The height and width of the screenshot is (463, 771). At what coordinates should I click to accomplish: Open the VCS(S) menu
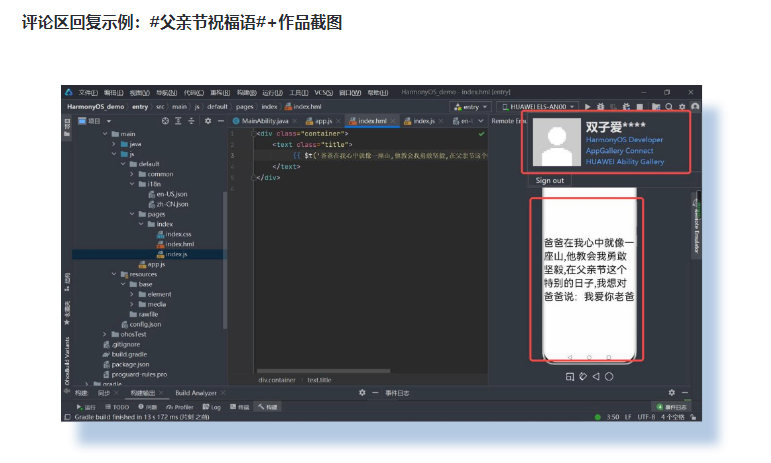[324, 92]
